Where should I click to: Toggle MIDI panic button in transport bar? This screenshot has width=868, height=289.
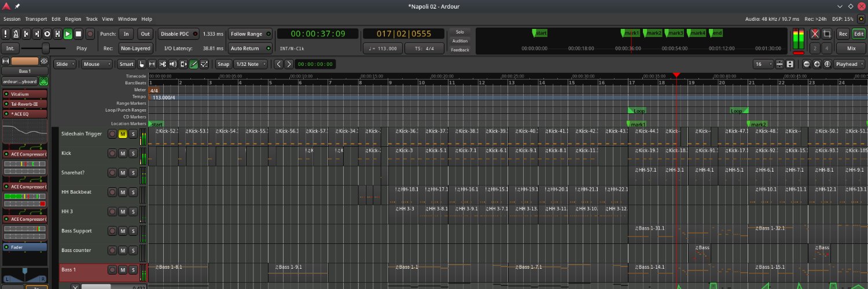pos(6,34)
